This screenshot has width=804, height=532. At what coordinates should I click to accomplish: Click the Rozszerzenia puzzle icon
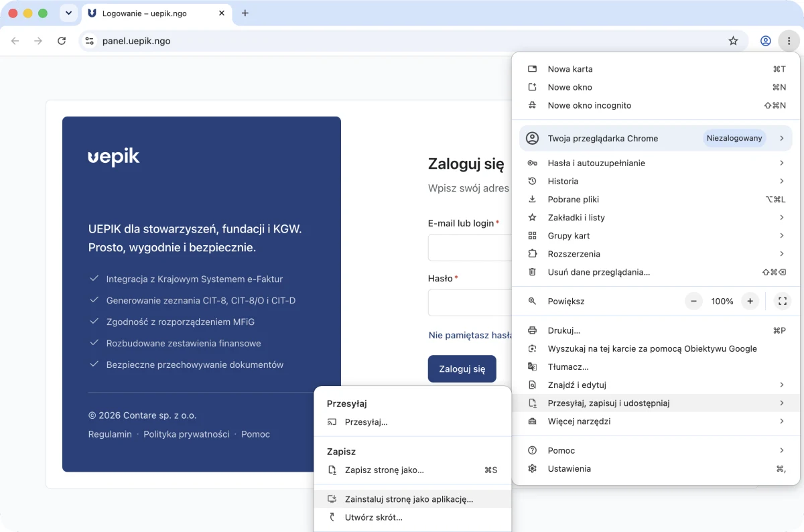coord(533,253)
